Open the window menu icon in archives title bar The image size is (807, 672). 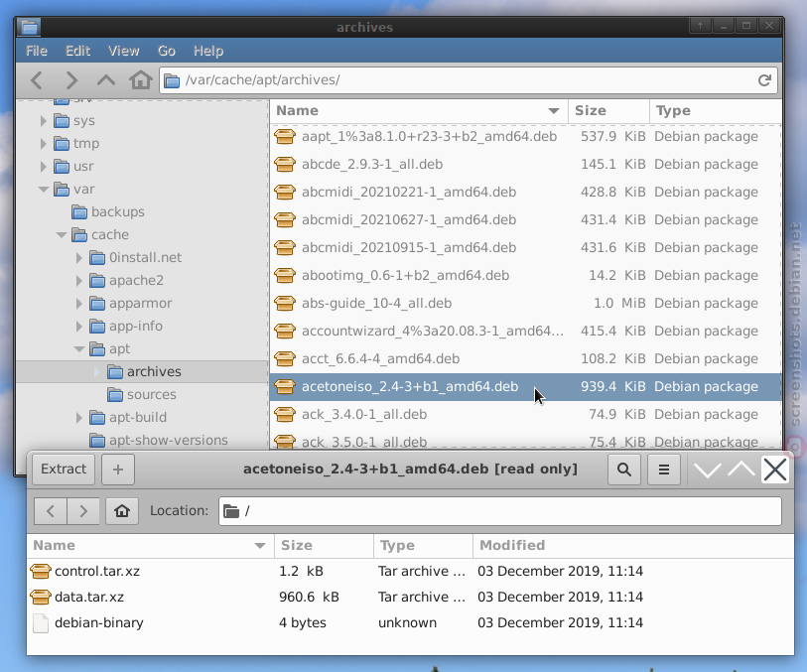coord(29,27)
